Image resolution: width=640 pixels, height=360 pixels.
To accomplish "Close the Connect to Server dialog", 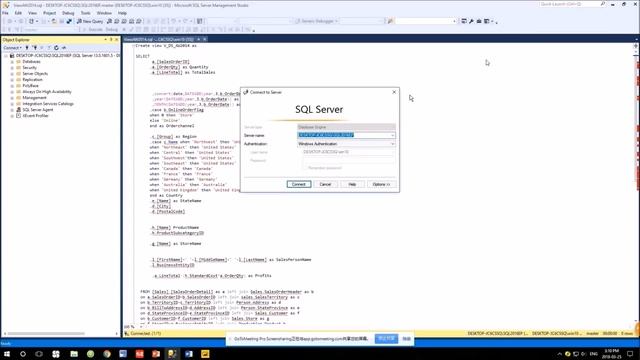I will pos(394,92).
